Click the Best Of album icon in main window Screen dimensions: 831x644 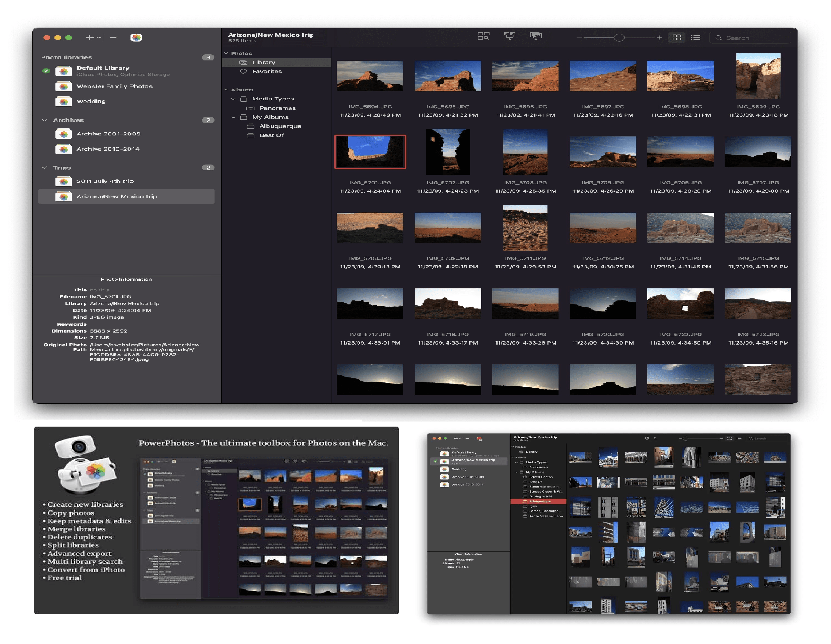click(251, 135)
